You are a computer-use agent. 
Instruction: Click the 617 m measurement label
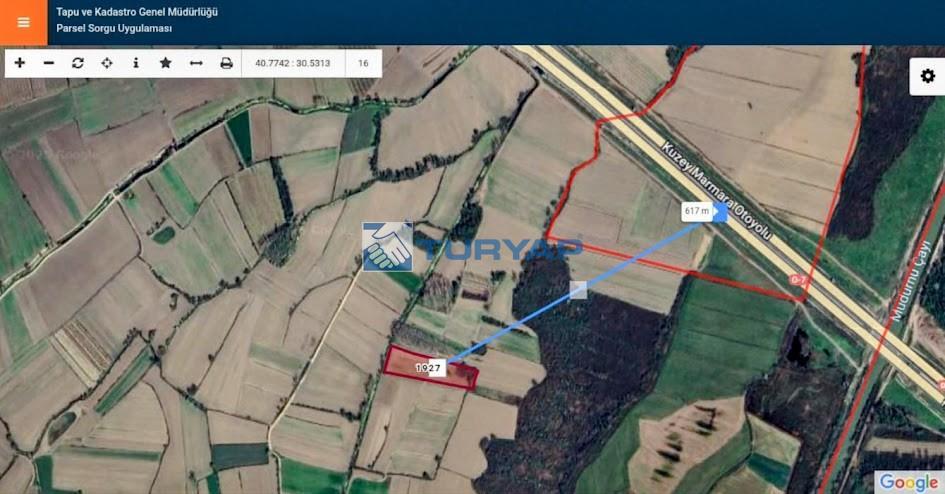[x=697, y=211]
